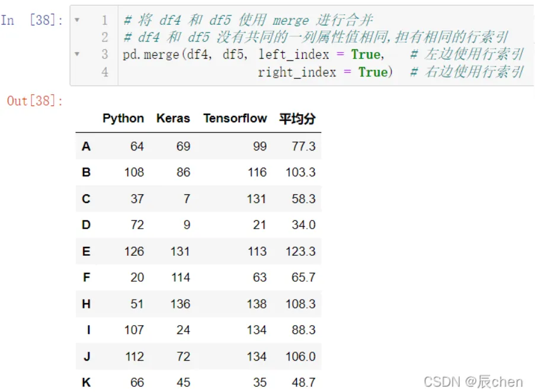Image resolution: width=535 pixels, height=392 pixels.
Task: Click line number 2 in gutter
Action: (104, 37)
